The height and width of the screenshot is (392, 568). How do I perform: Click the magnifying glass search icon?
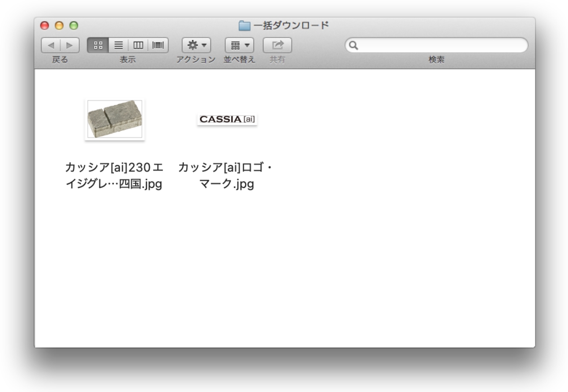[x=353, y=45]
